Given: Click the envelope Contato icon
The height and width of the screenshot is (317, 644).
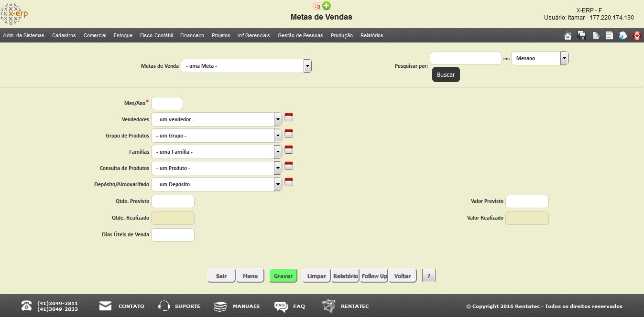Looking at the screenshot, I should (x=105, y=306).
